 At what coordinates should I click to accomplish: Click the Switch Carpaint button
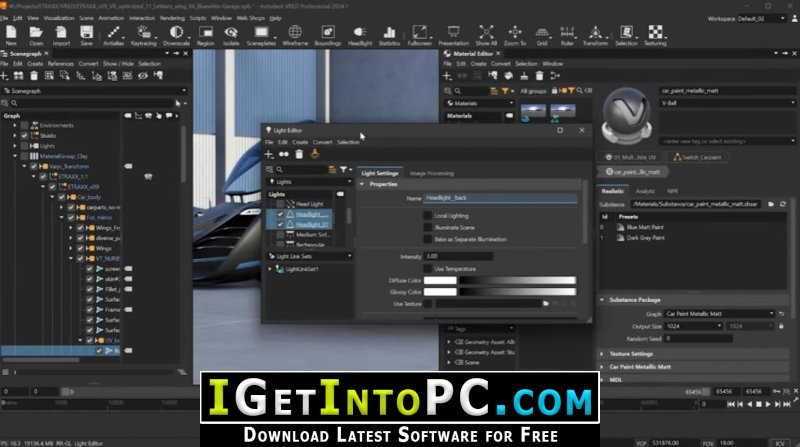pyautogui.click(x=697, y=157)
